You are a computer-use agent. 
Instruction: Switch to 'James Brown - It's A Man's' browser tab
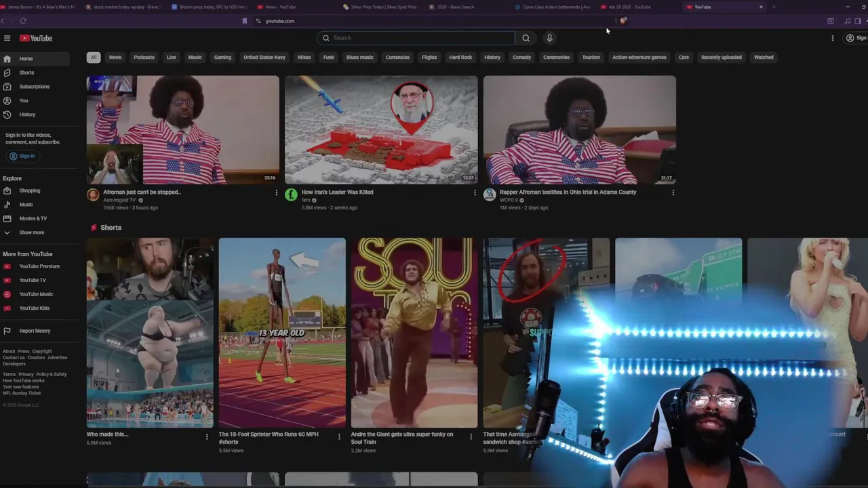click(41, 7)
